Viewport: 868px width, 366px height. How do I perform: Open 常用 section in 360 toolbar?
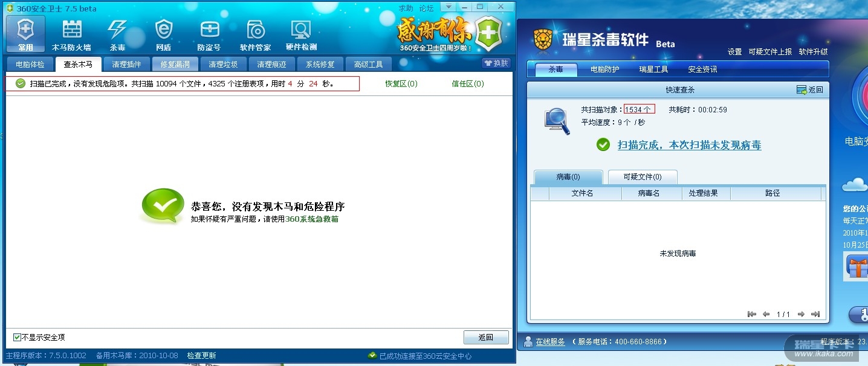pyautogui.click(x=25, y=34)
